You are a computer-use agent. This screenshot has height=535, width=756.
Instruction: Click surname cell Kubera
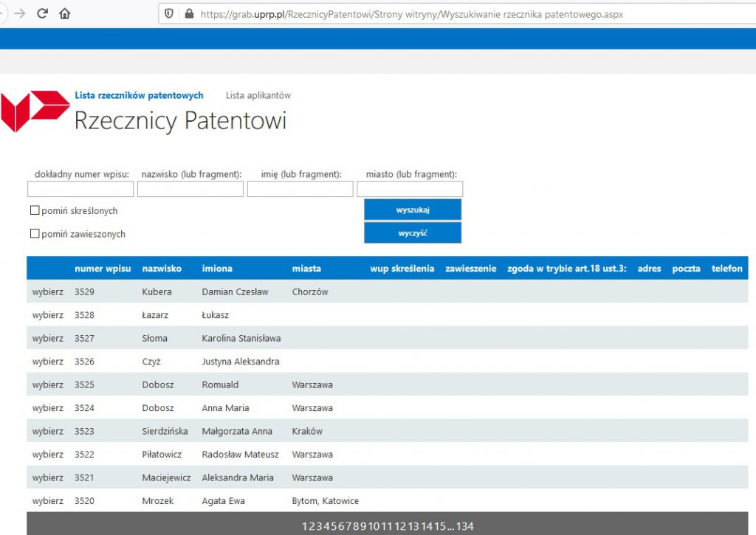point(157,291)
